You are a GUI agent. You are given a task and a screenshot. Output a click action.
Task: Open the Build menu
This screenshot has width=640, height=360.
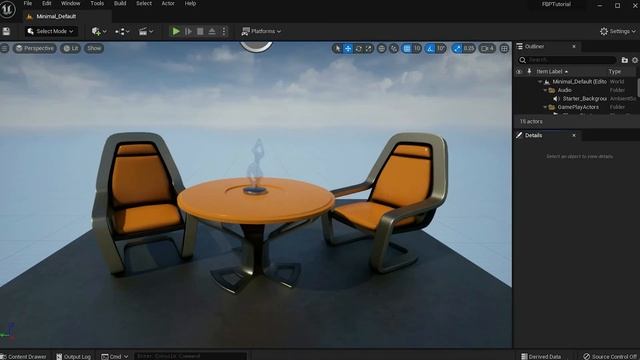tap(120, 4)
